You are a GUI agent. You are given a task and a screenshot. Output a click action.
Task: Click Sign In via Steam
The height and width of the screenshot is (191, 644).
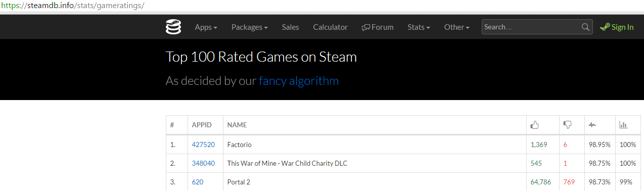click(x=617, y=27)
